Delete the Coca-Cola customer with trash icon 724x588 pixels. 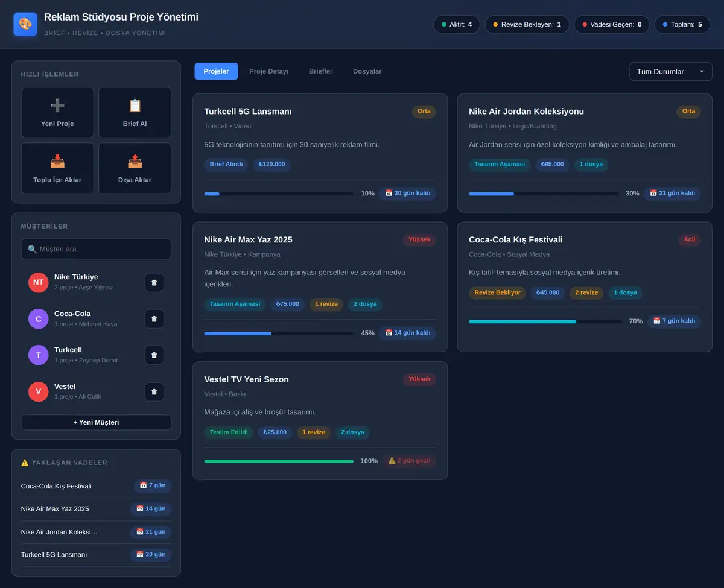point(154,318)
